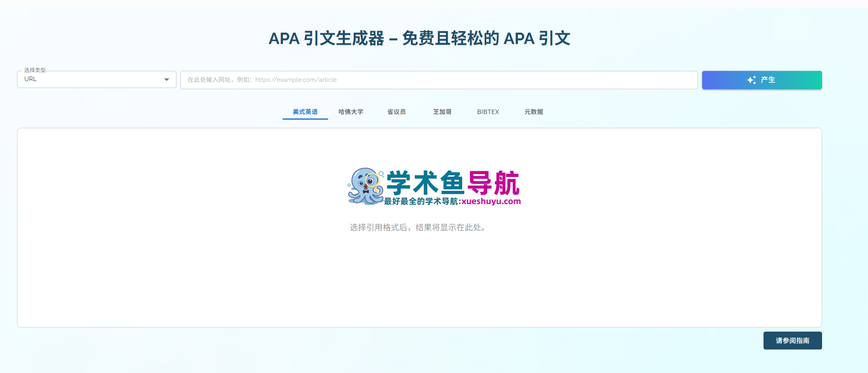Click the dropdown arrow beside URL
The width and height of the screenshot is (868, 373).
(167, 80)
